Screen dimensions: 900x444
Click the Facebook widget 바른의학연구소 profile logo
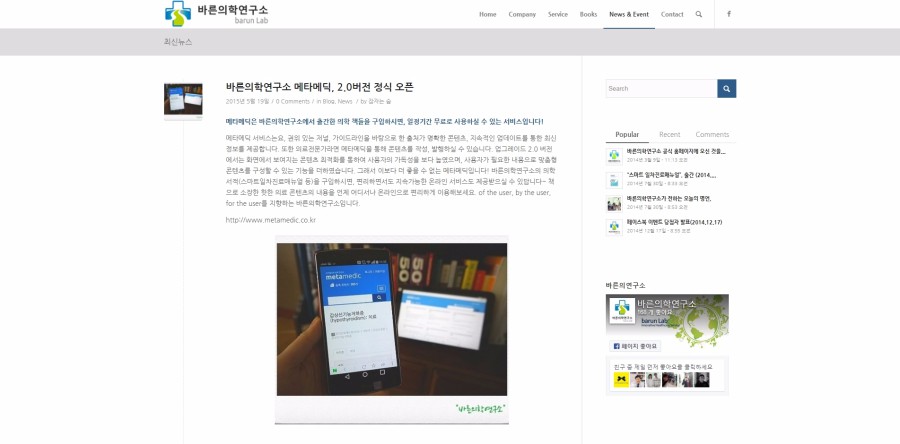coord(622,310)
